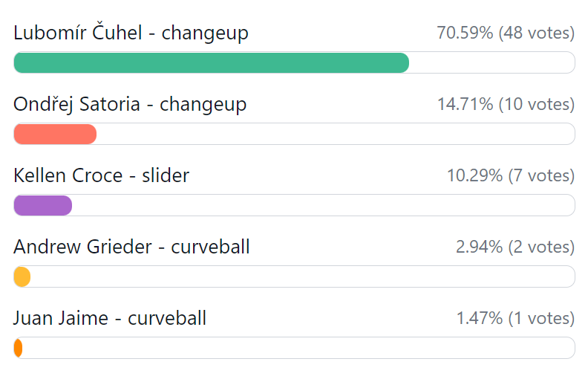The width and height of the screenshot is (588, 382).
Task: Click the orange filled bar for Juan Jaime
Action: coord(18,349)
